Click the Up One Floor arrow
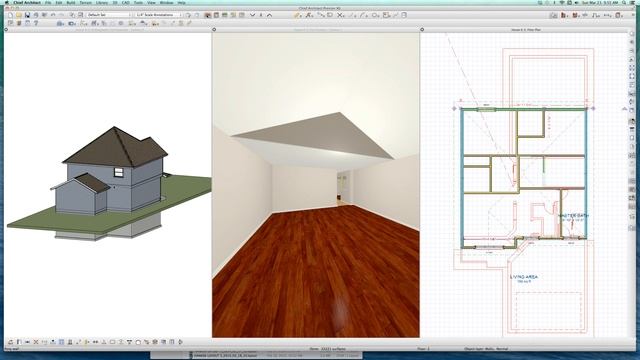 tap(269, 15)
